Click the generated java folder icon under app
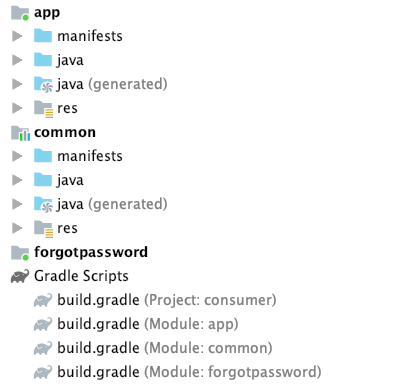This screenshot has height=384, width=399. [x=43, y=84]
